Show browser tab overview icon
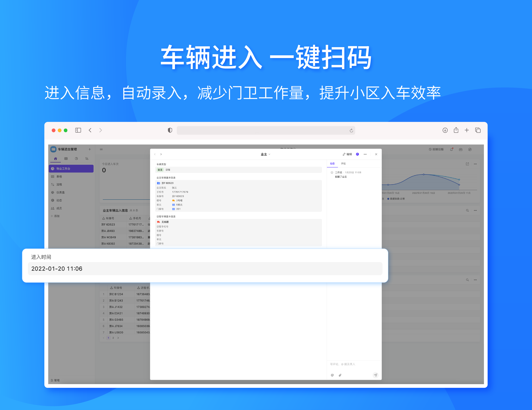Image resolution: width=532 pixels, height=410 pixels. [x=478, y=130]
